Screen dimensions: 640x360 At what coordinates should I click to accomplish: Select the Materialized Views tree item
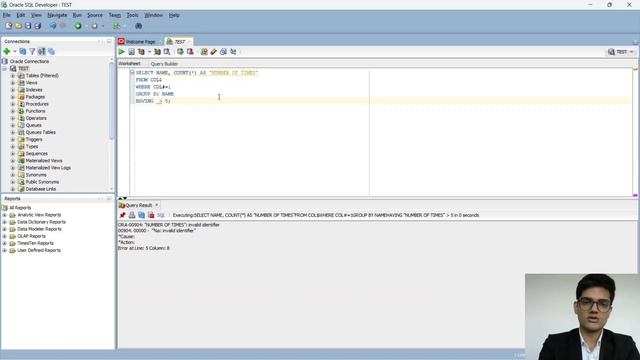44,161
